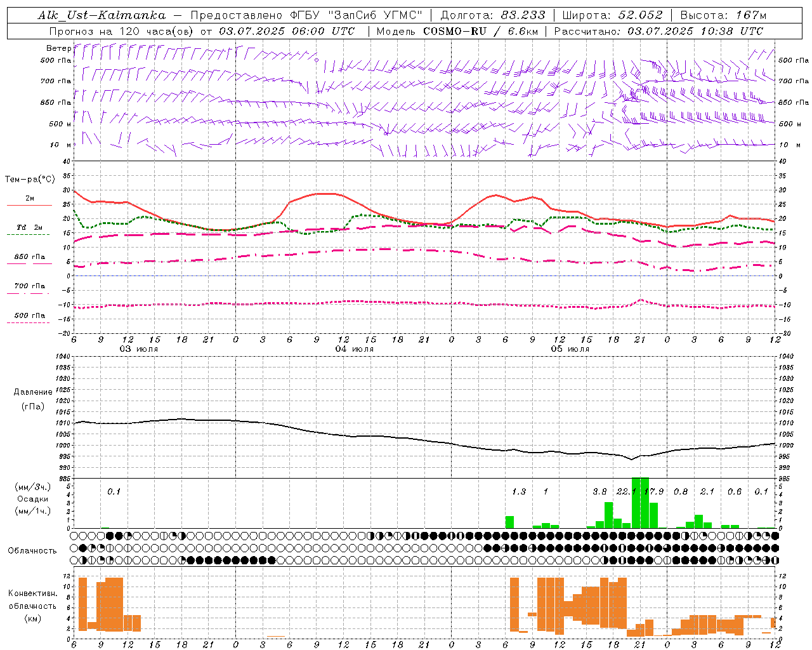Click the 500 гПа dotted temperature legend line

29,322
